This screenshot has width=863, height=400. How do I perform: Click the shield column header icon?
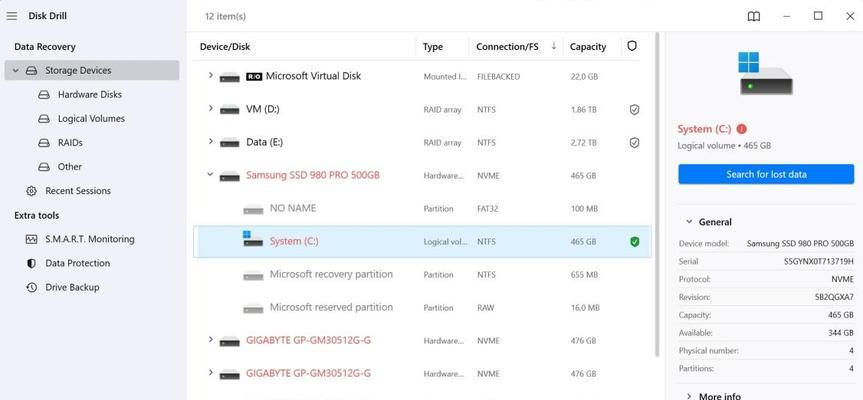[x=632, y=46]
